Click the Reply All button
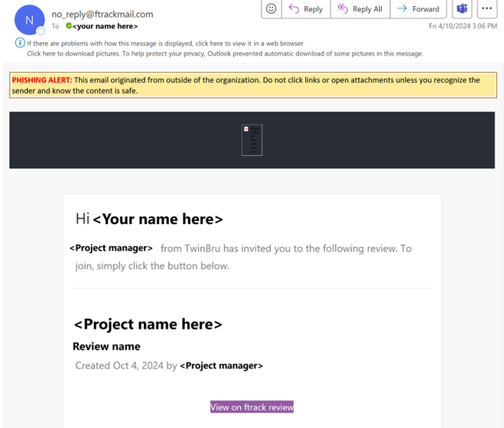 point(360,8)
